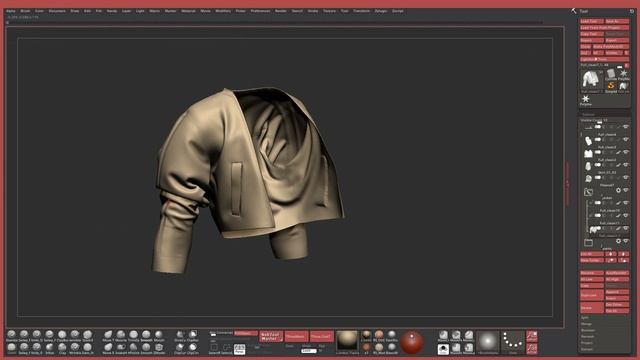
Task: Open the Brush menu
Action: pos(25,11)
